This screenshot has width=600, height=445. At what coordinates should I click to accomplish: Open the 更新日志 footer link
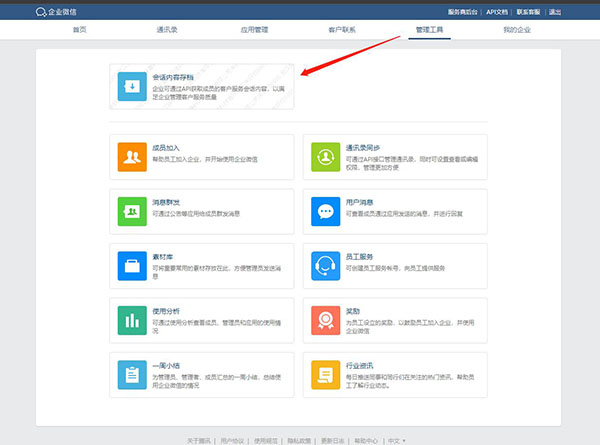coord(333,441)
